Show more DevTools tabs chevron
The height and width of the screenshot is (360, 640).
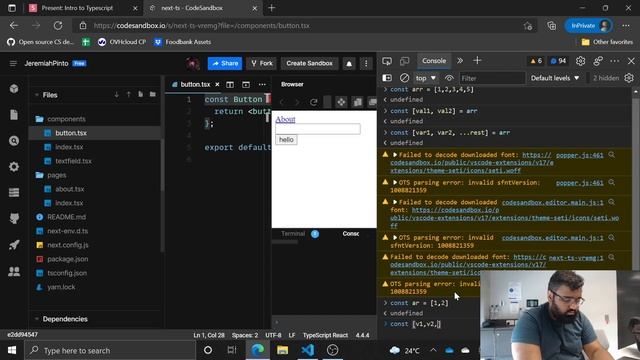coord(460,61)
